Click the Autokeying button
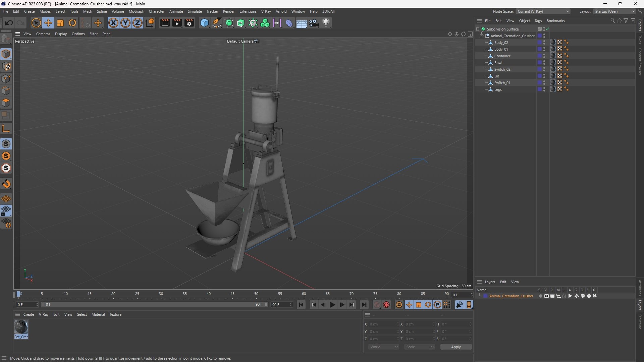644x362 pixels. (x=386, y=305)
